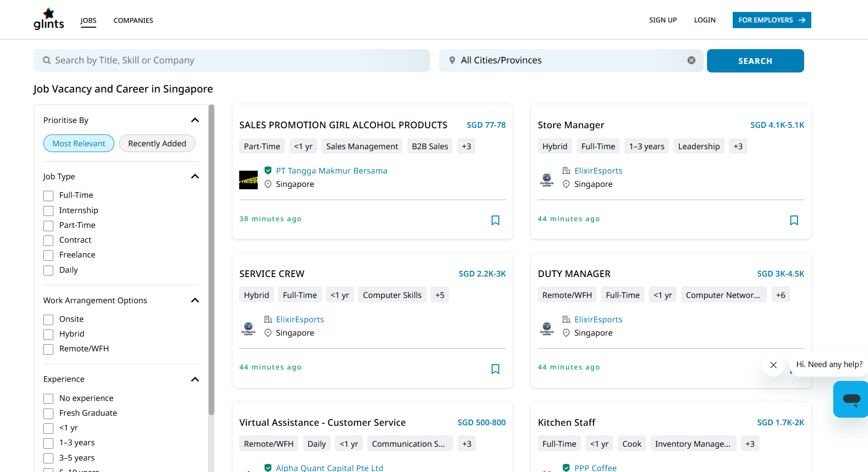Click the +3 tag on Store Manager
Image resolution: width=868 pixels, height=472 pixels.
click(738, 146)
